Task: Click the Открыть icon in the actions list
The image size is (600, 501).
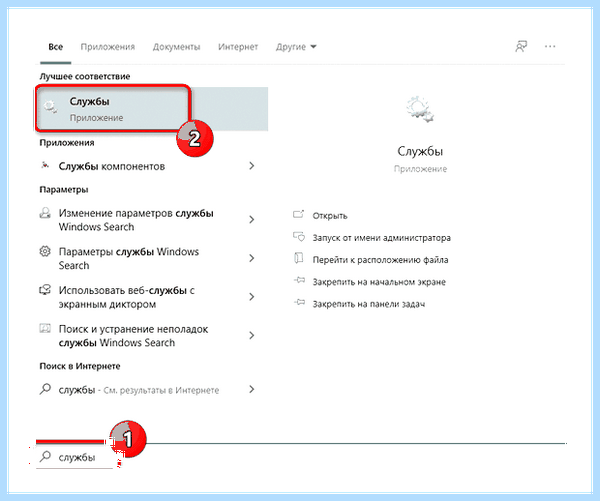Action: tap(298, 214)
